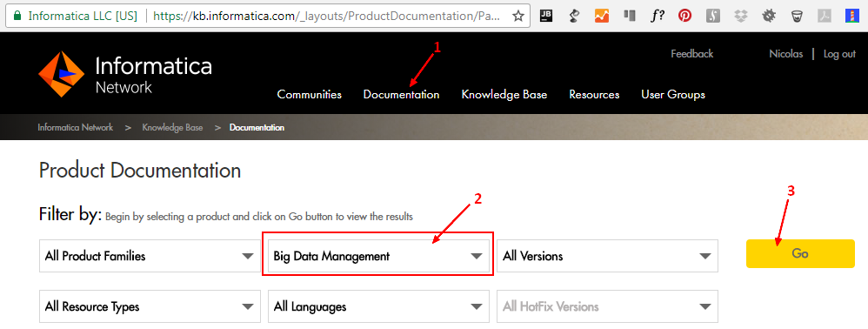Navigate to Informatica Network breadcrumb
Image resolution: width=868 pixels, height=329 pixels.
tap(76, 127)
